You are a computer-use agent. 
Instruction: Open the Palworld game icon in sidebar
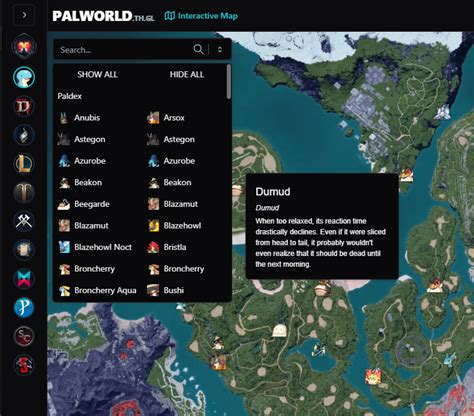(24, 77)
